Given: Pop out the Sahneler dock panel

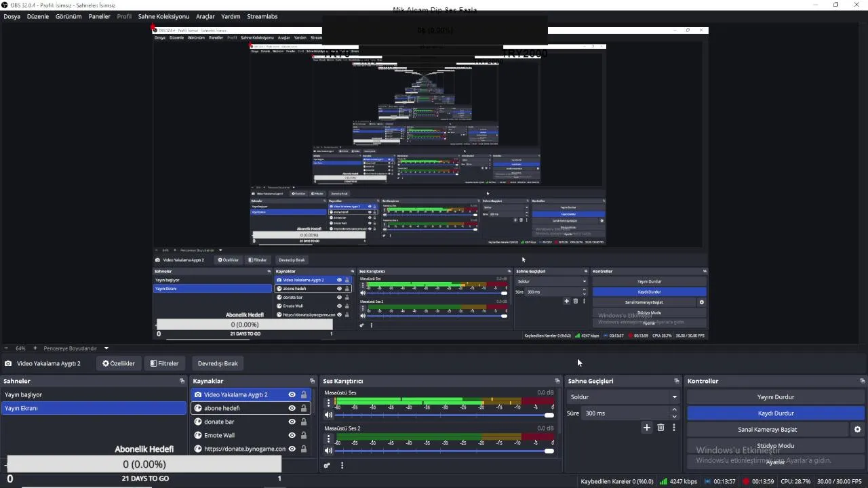Looking at the screenshot, I should [x=182, y=381].
